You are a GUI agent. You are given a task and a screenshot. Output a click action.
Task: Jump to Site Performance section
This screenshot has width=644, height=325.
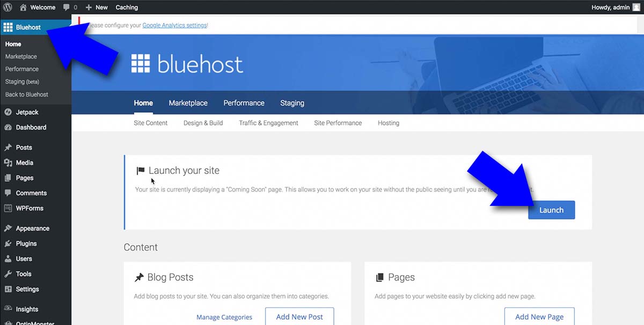338,123
